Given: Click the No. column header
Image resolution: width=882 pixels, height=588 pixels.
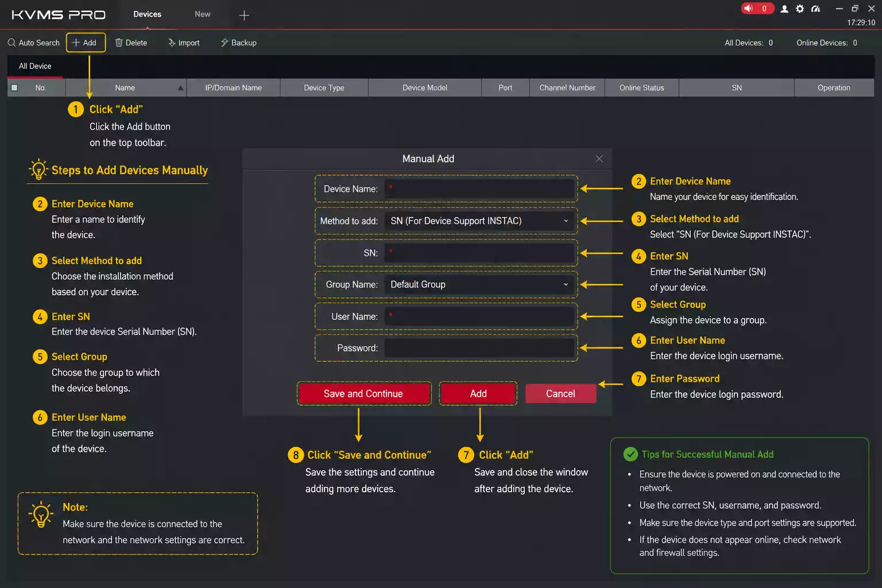Looking at the screenshot, I should point(41,88).
